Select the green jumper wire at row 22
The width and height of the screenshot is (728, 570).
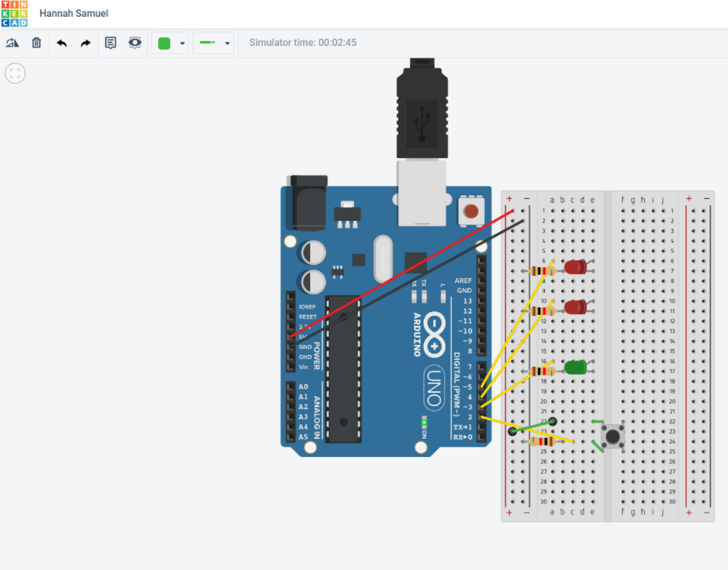click(532, 426)
